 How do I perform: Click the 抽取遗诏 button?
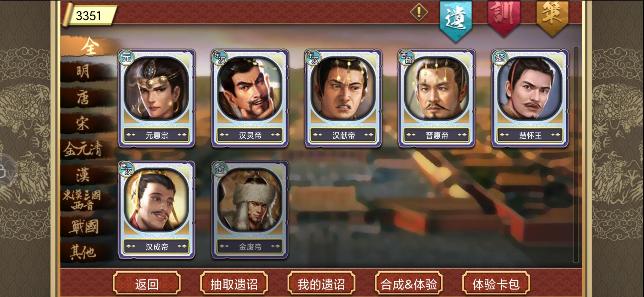coord(234,284)
